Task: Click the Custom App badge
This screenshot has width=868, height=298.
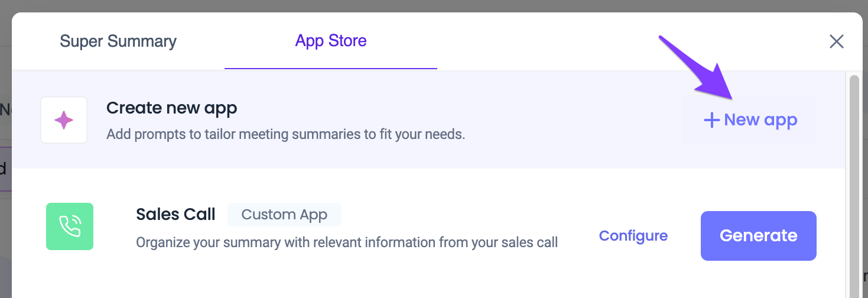Action: pyautogui.click(x=284, y=215)
